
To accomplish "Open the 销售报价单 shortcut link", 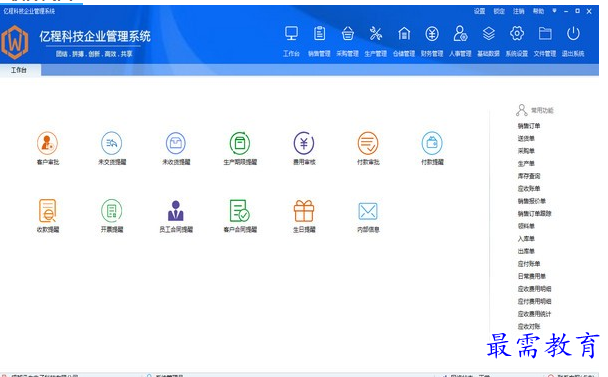I will 532,201.
